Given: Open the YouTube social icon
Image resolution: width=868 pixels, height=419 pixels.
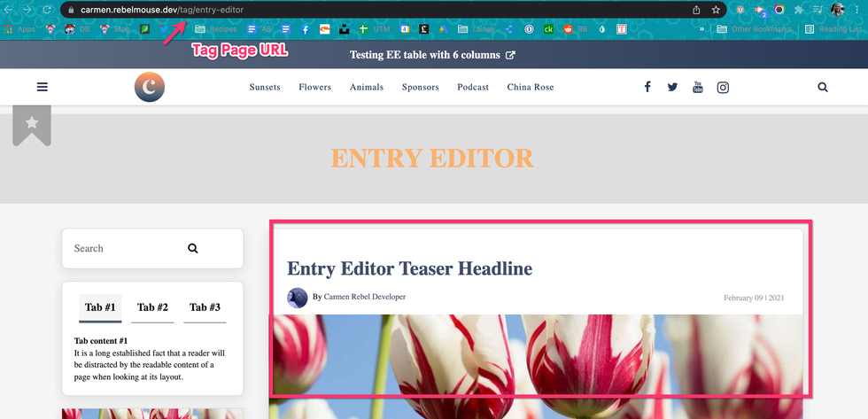Looking at the screenshot, I should pos(698,87).
